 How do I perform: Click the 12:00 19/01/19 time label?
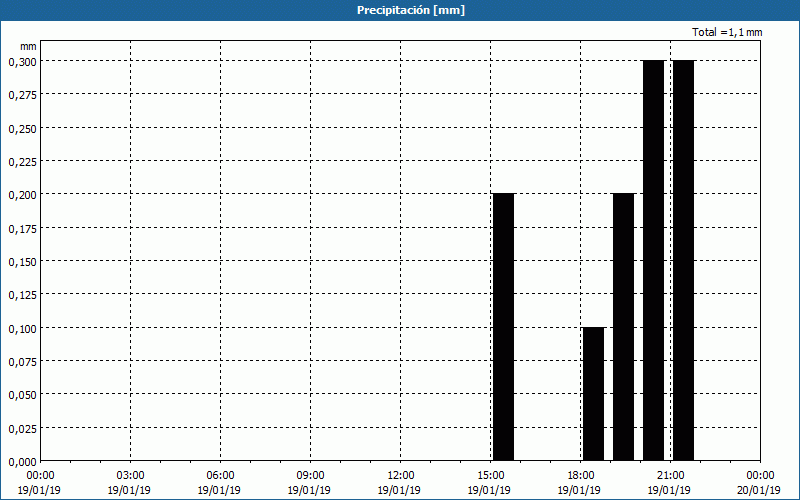point(399,483)
